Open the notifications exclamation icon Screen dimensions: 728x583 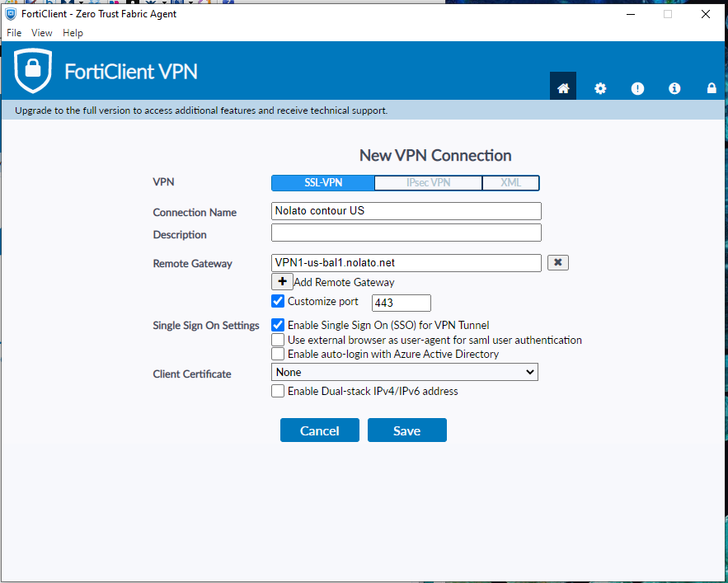637,88
